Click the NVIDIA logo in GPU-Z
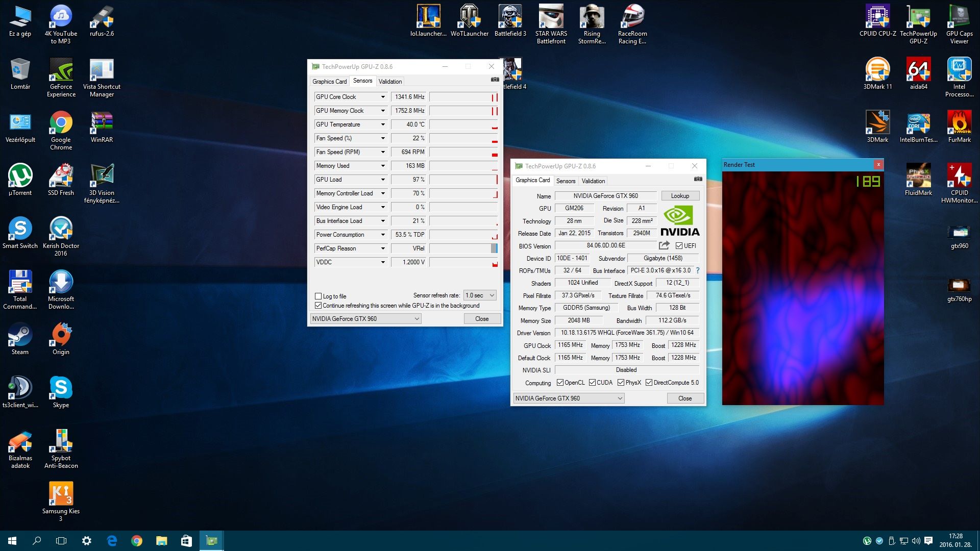This screenshot has height=551, width=980. point(680,220)
